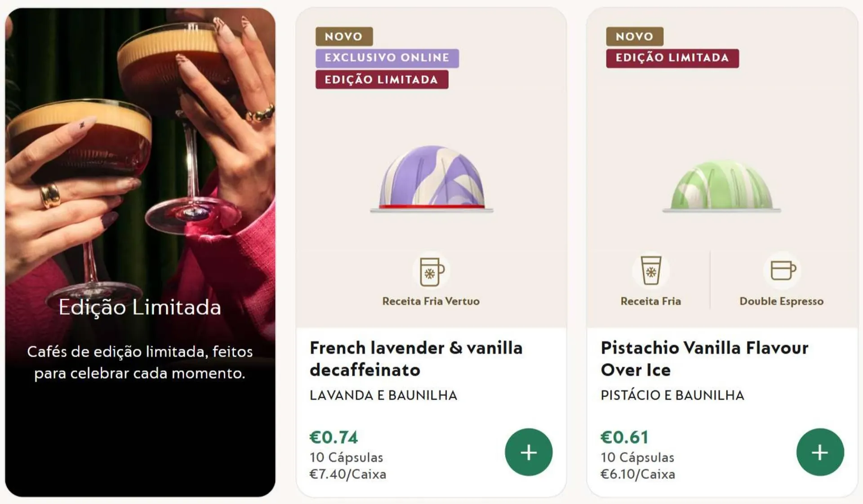Click the €0.74 lavender capsule price
863x504 pixels.
pyautogui.click(x=334, y=437)
